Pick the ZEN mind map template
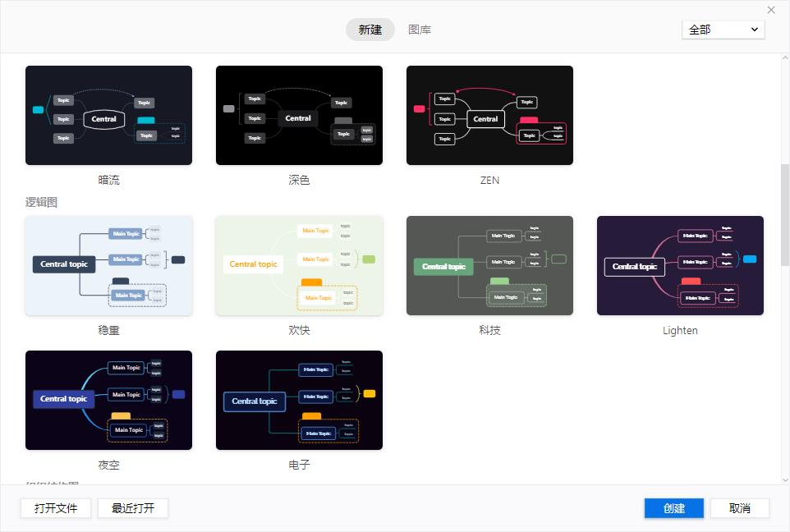790x532 pixels. (489, 116)
